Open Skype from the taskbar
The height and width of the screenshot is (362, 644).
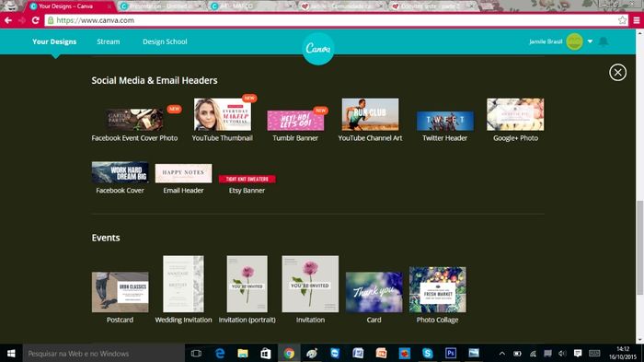click(x=428, y=354)
